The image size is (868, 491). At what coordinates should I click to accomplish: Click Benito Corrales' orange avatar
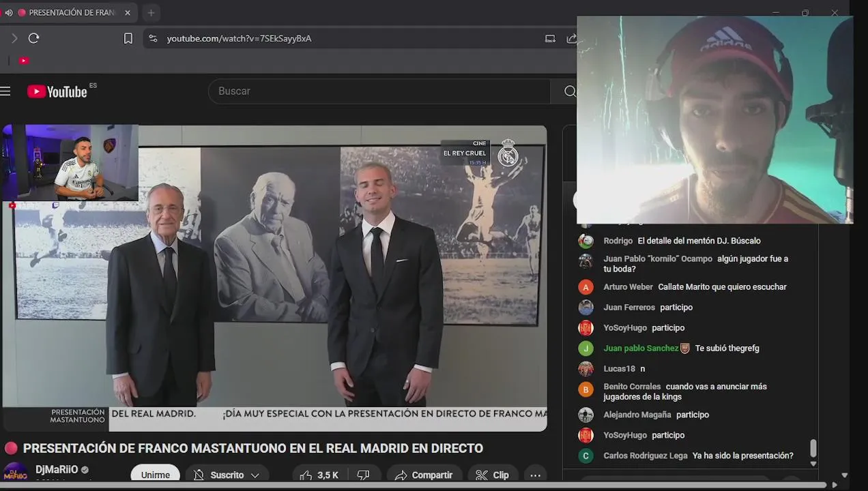(x=585, y=389)
